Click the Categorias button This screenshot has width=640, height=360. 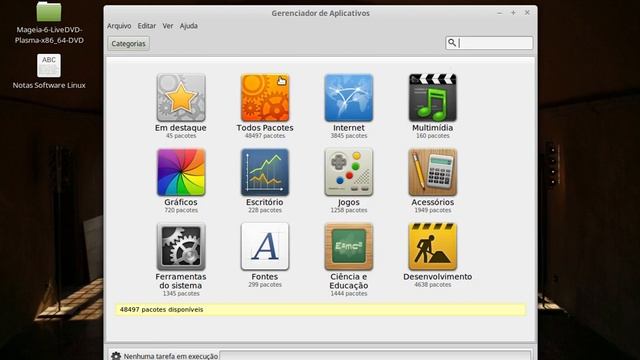coord(129,43)
